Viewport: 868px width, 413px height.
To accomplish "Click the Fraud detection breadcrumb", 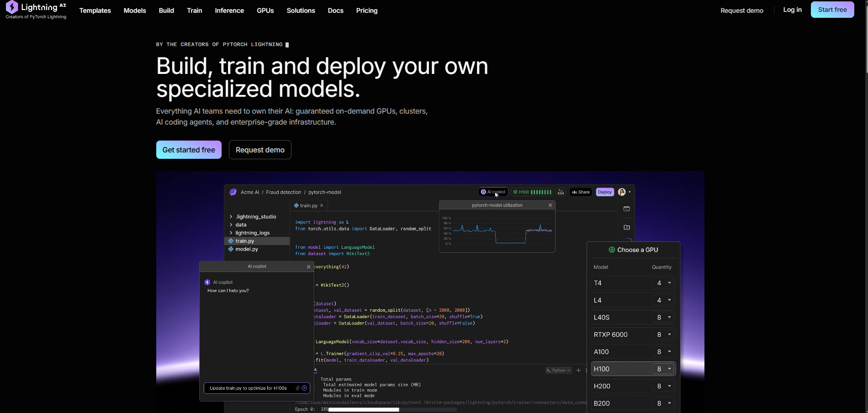I will (x=284, y=192).
